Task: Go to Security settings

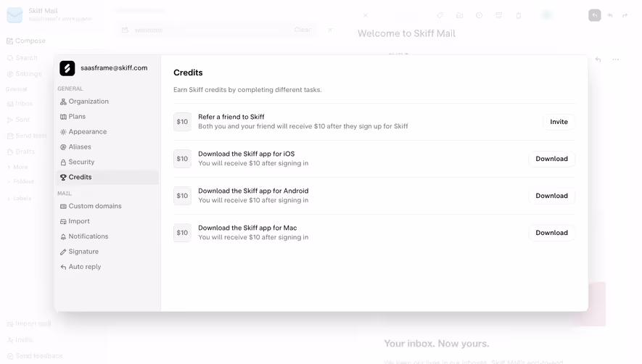Action: click(107, 162)
